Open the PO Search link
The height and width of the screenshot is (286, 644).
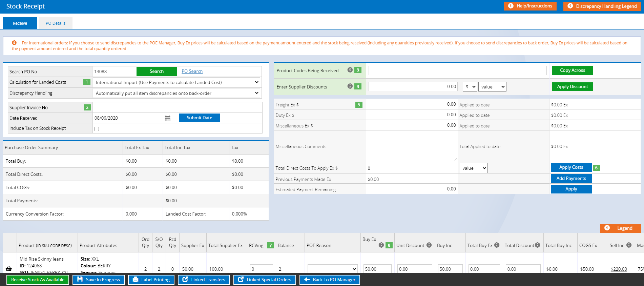[192, 71]
